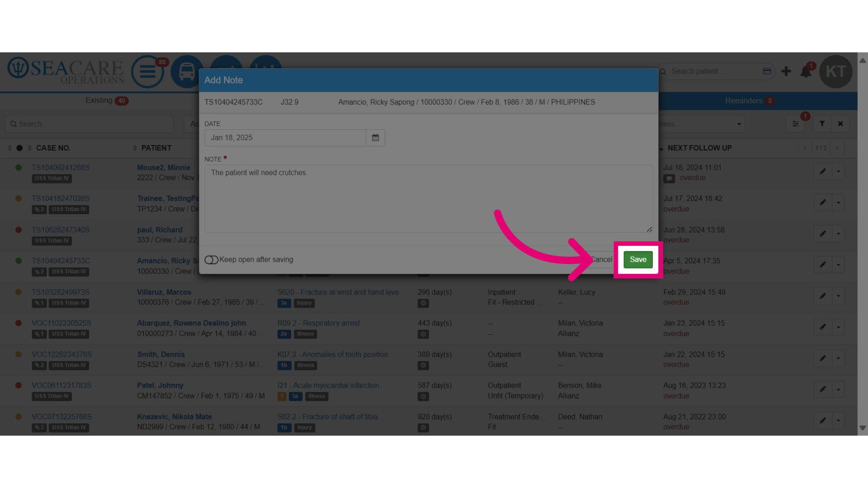The height and width of the screenshot is (488, 868).
Task: Click clock icon under 296 day(s)
Action: [x=423, y=303]
